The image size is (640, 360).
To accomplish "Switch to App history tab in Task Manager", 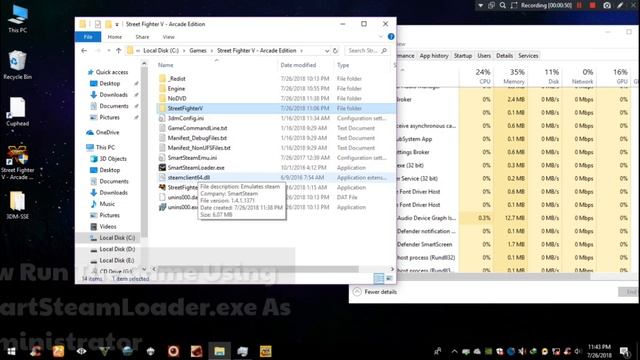I will tap(433, 56).
